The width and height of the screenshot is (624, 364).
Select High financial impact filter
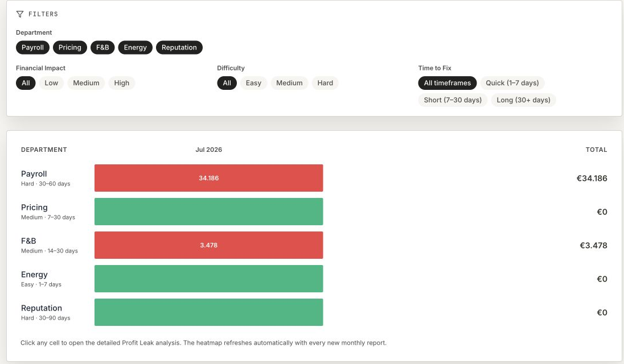coord(122,83)
